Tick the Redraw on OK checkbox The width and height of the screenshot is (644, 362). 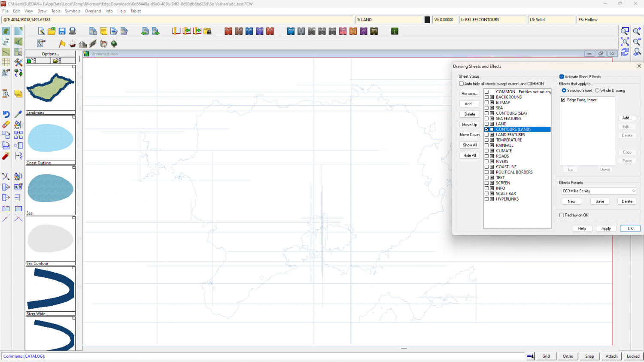(x=562, y=215)
